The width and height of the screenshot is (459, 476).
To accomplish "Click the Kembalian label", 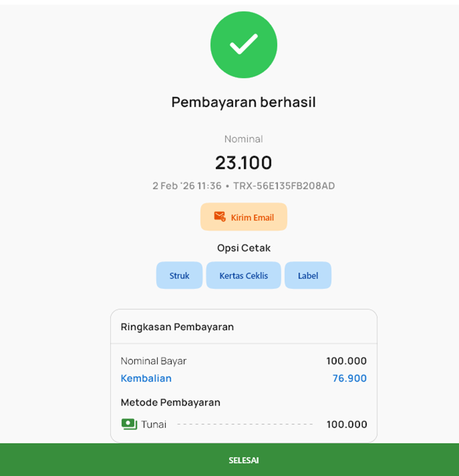I will pos(146,379).
